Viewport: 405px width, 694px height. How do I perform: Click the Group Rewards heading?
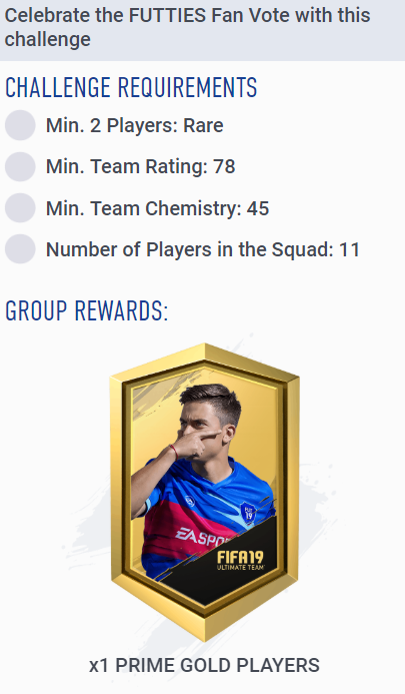point(87,310)
